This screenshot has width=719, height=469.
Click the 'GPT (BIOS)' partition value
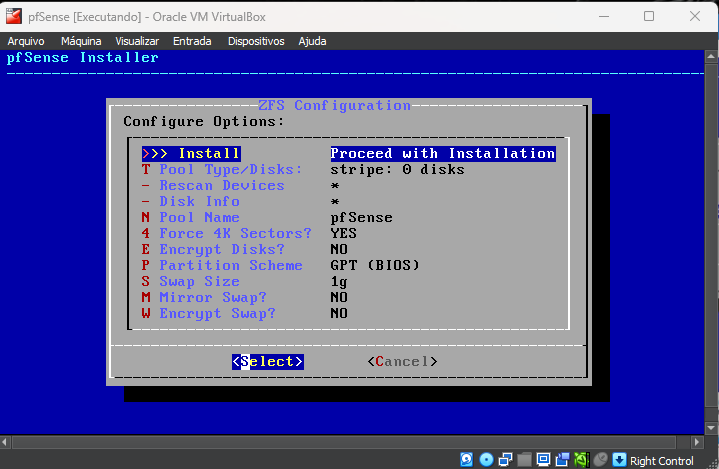point(375,265)
